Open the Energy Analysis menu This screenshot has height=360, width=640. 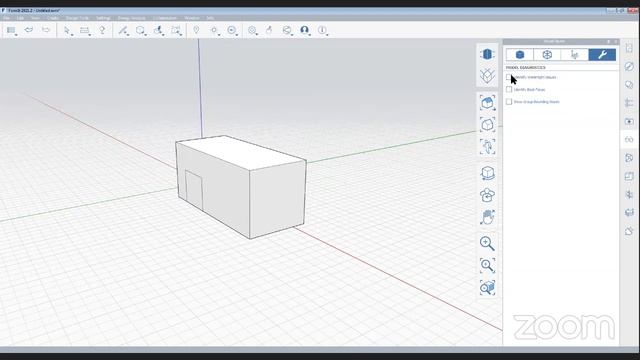point(131,18)
